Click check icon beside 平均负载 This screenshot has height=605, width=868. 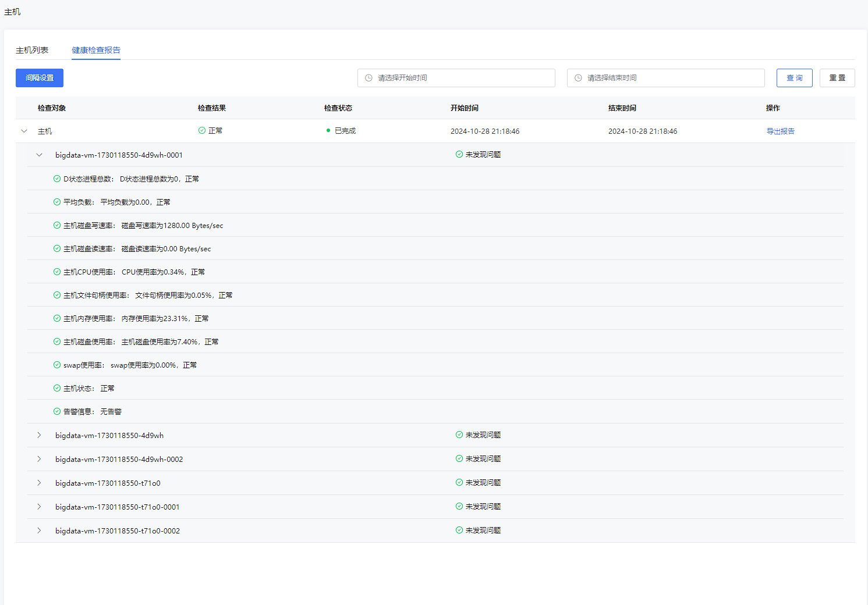(x=57, y=202)
